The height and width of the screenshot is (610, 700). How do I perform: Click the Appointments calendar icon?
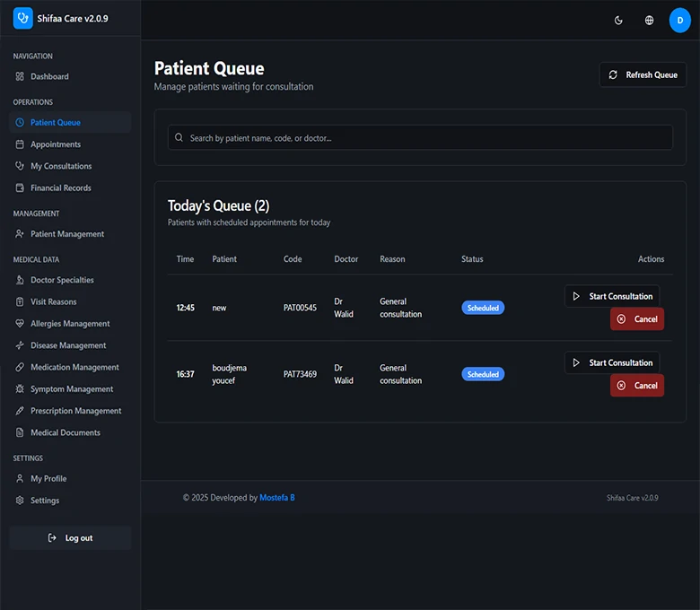click(20, 144)
